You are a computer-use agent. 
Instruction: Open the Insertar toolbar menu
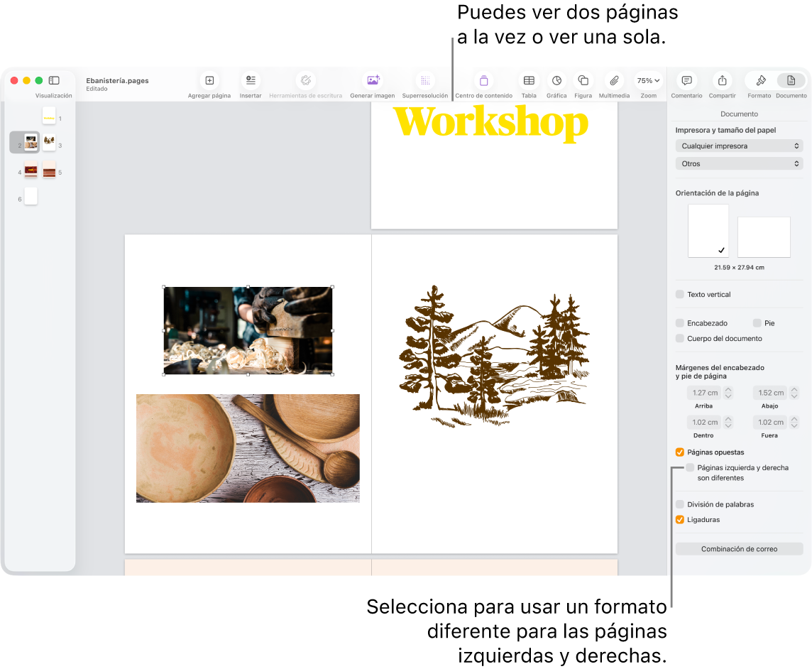coord(251,81)
